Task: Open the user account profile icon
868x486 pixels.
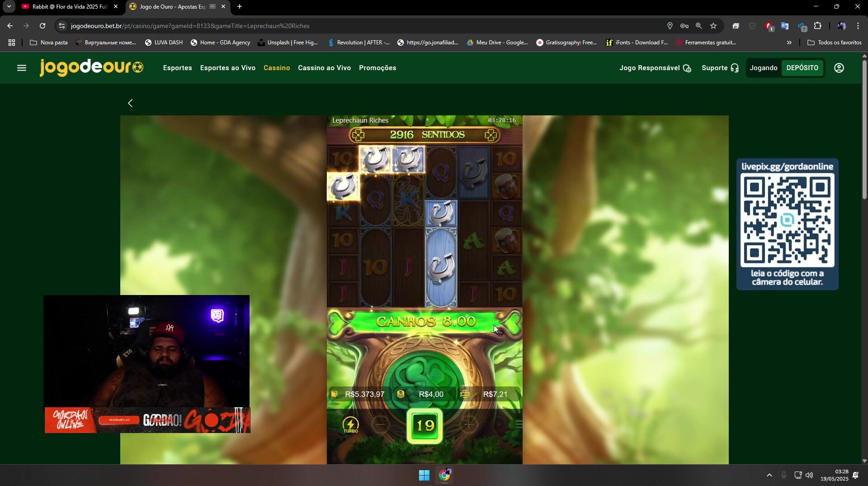Action: (839, 68)
